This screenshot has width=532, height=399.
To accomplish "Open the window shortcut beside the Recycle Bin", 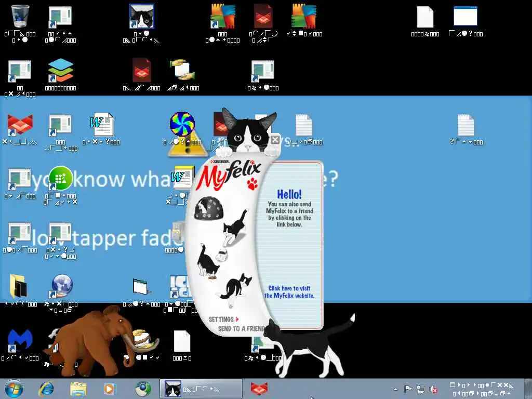I will coord(60,17).
